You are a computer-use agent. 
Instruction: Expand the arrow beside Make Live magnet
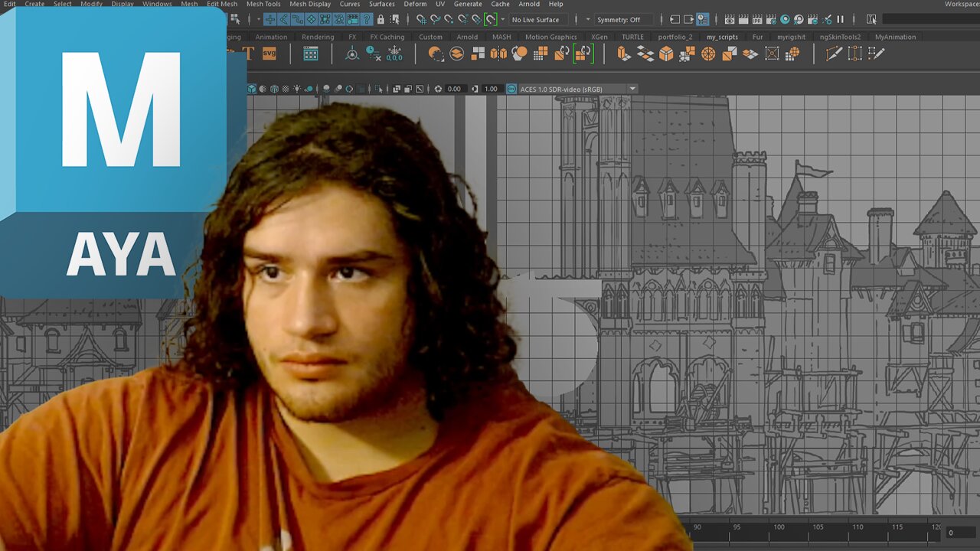click(x=502, y=19)
